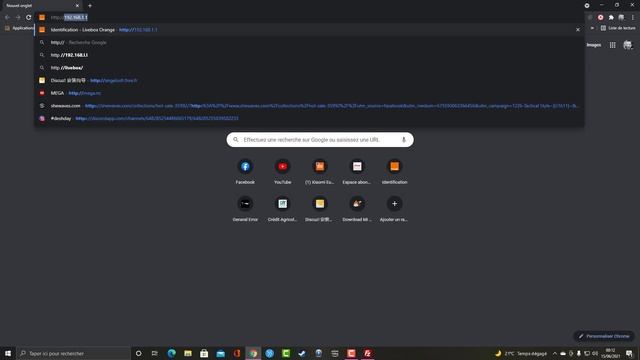640x360 pixels.
Task: Open the Chrome media control icon in title bar
Action: click(x=587, y=5)
